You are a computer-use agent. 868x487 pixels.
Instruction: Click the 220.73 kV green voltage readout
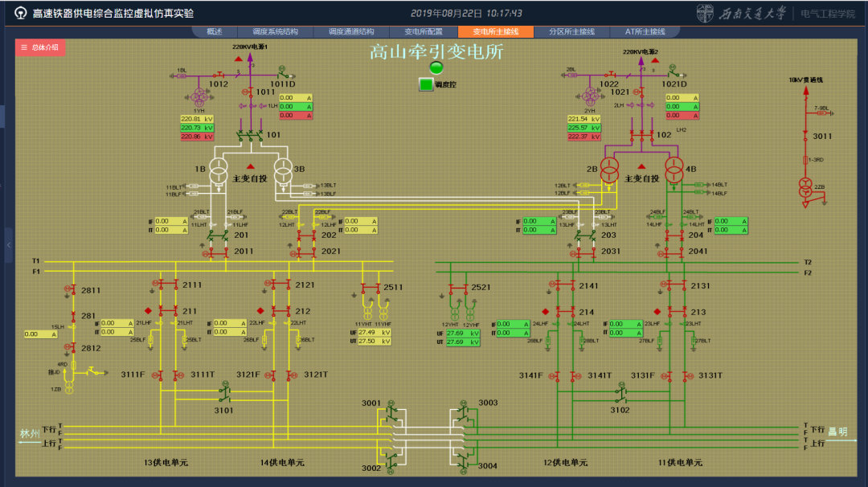198,128
